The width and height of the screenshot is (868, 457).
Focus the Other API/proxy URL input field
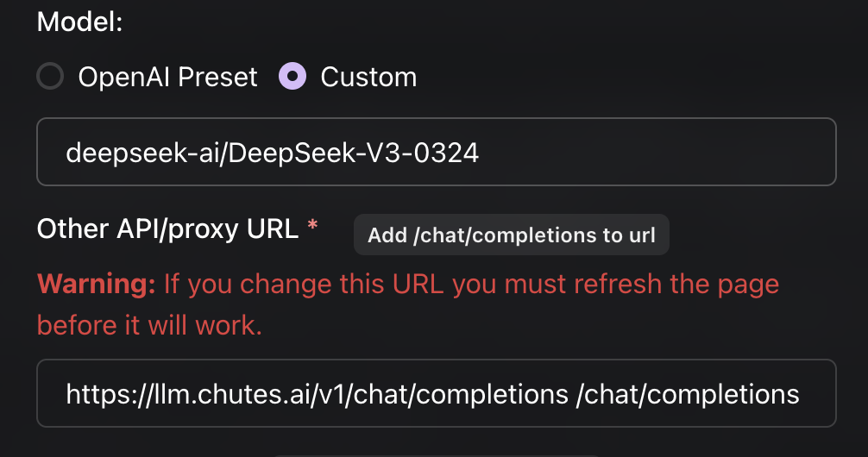(x=436, y=394)
